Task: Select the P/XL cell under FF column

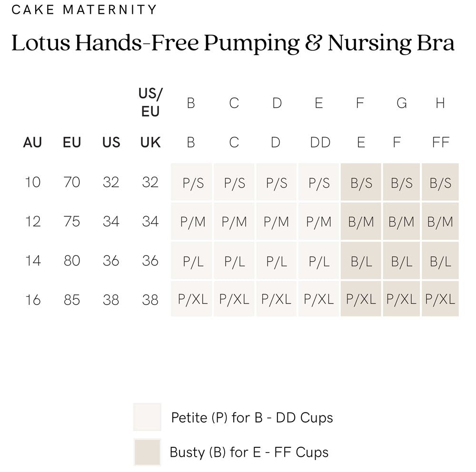Action: [x=440, y=299]
